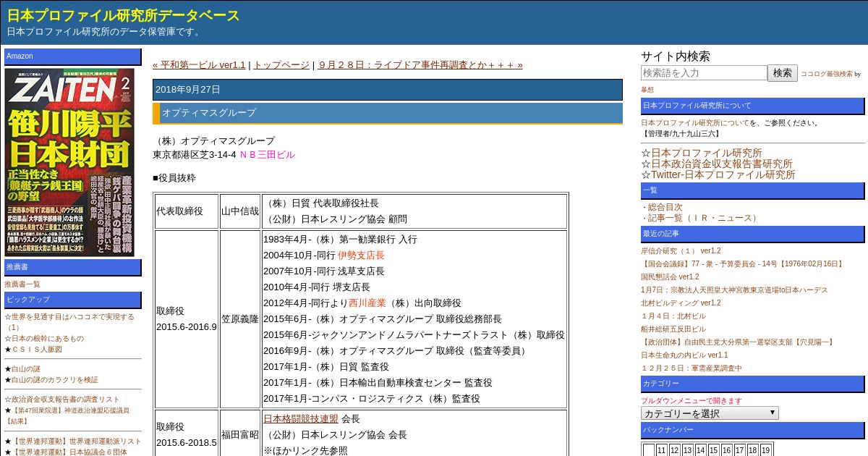
Task: Click the article title オプティマスグループ
Action: pos(209,113)
